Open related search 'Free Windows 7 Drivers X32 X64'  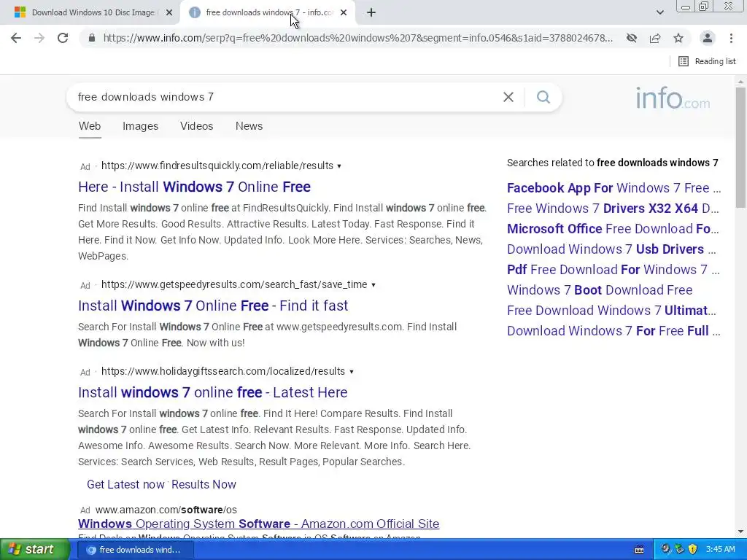(613, 209)
